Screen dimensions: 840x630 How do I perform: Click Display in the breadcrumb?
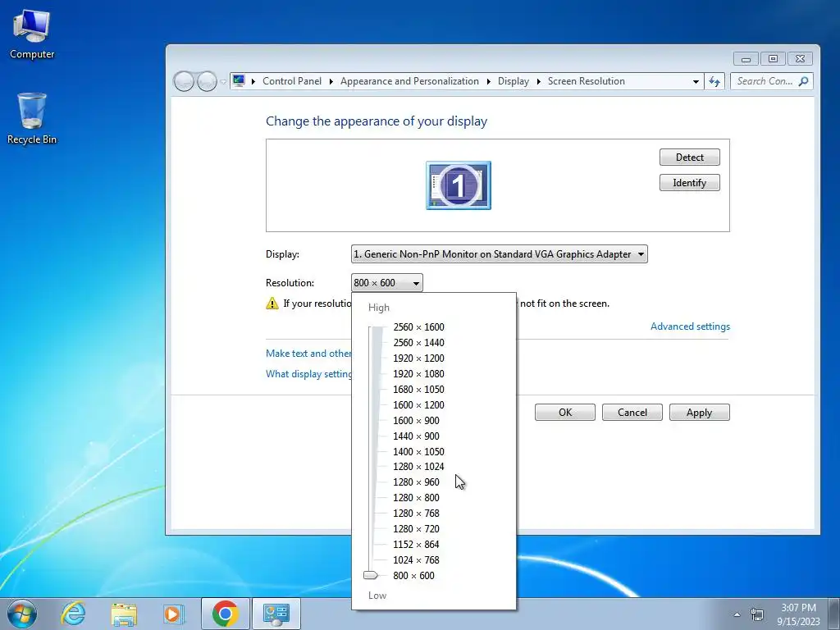coord(514,81)
